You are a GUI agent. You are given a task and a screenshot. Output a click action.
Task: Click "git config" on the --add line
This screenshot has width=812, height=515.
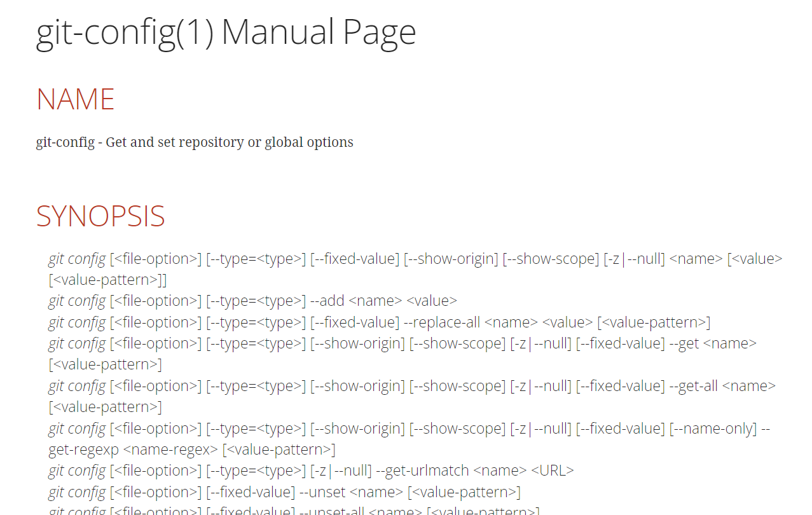click(x=77, y=301)
